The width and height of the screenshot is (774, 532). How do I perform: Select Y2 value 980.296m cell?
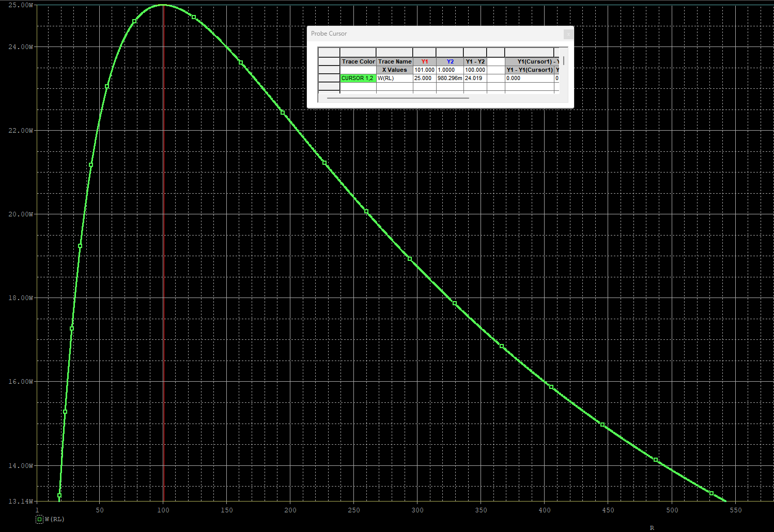tap(450, 78)
